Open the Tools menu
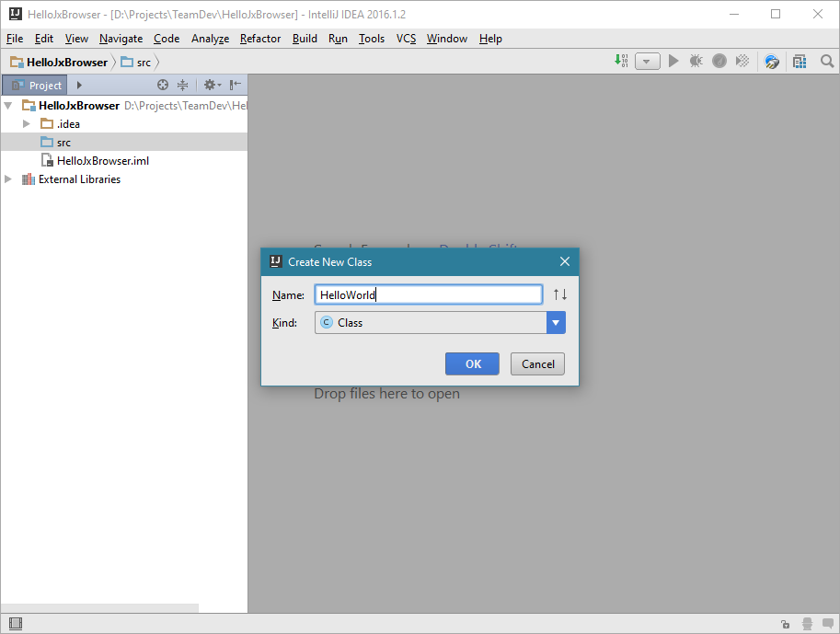Viewport: 840px width, 634px height. coord(372,39)
